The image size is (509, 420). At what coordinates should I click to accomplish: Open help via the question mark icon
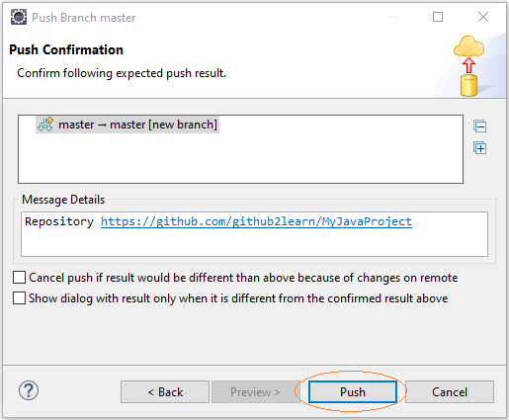pyautogui.click(x=29, y=390)
